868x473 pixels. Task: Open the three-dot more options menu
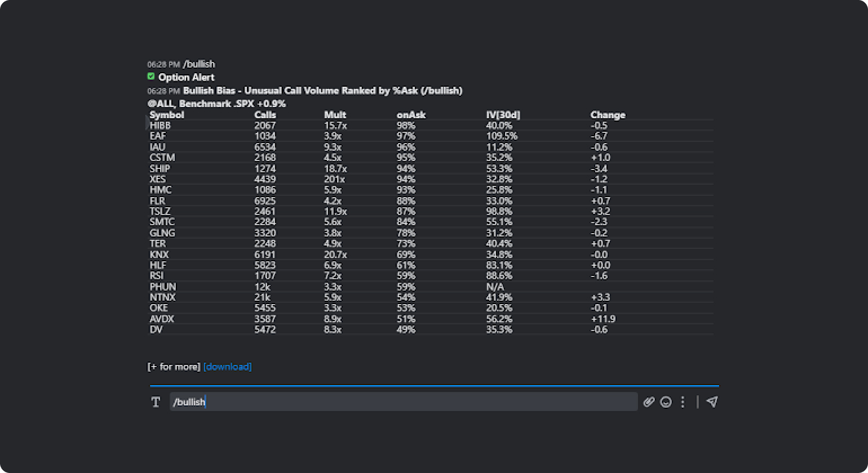click(x=683, y=402)
